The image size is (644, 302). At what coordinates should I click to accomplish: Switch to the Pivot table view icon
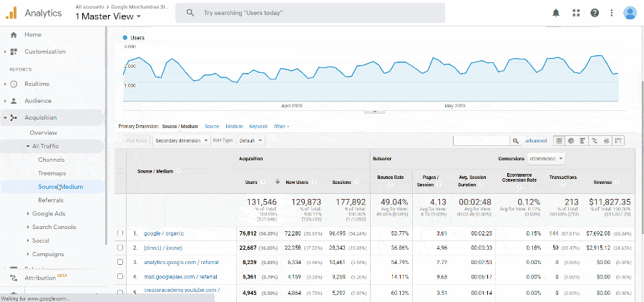[618, 140]
